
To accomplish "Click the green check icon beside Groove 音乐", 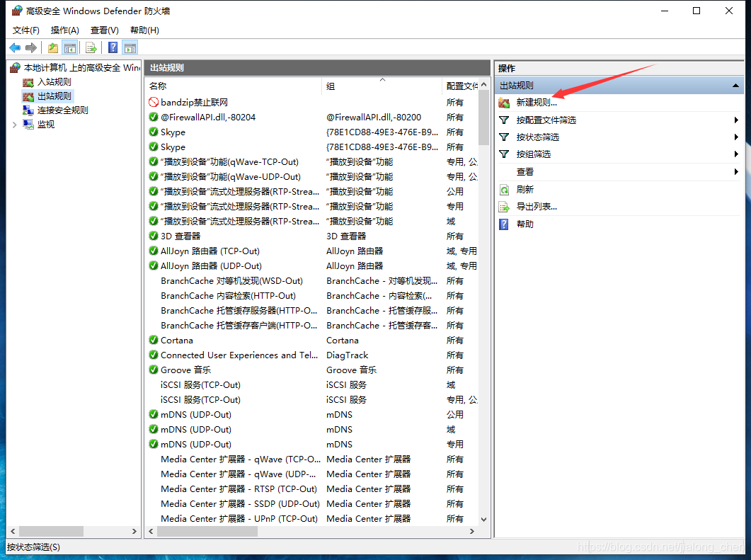I will point(154,370).
